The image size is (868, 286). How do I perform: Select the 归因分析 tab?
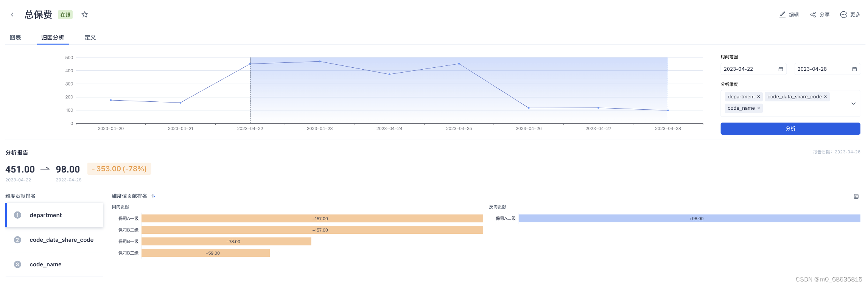[53, 37]
